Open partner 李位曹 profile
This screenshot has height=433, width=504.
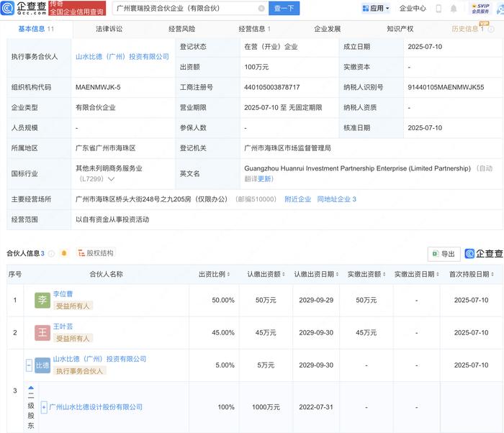pyautogui.click(x=63, y=294)
